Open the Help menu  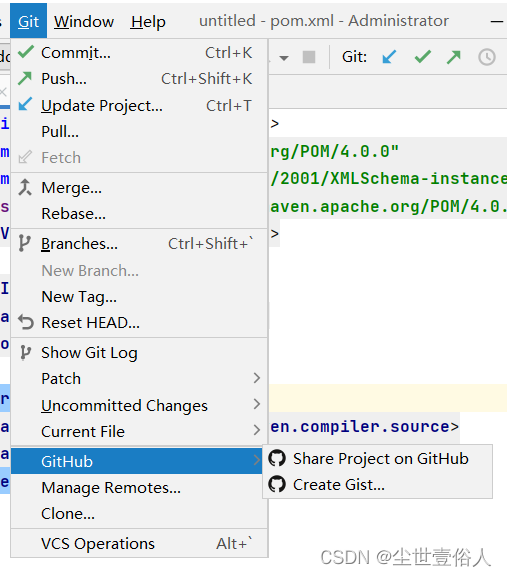148,21
